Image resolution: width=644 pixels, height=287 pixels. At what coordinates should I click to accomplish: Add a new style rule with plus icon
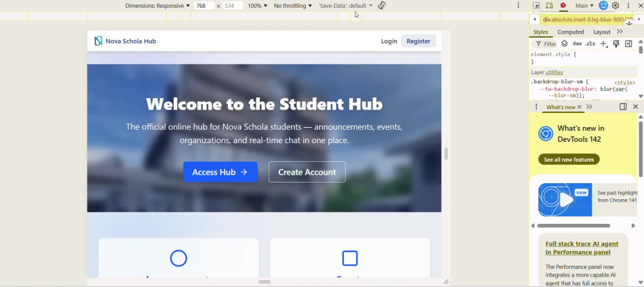[603, 44]
